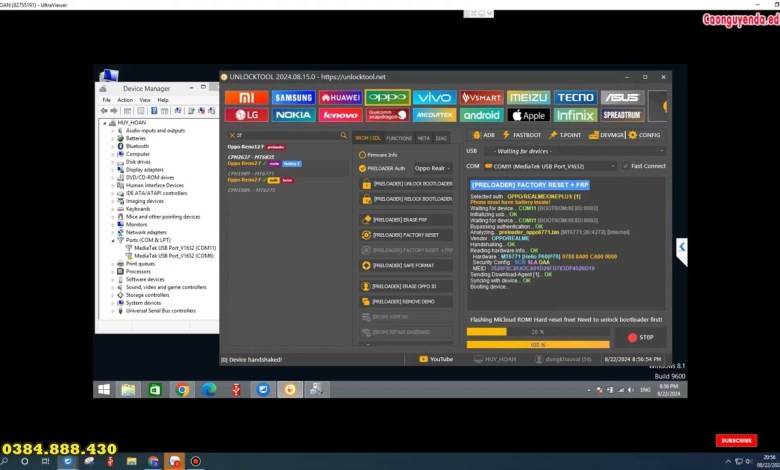780x470 pixels.
Task: Open ADB tool in UnlockTool
Action: (x=484, y=135)
